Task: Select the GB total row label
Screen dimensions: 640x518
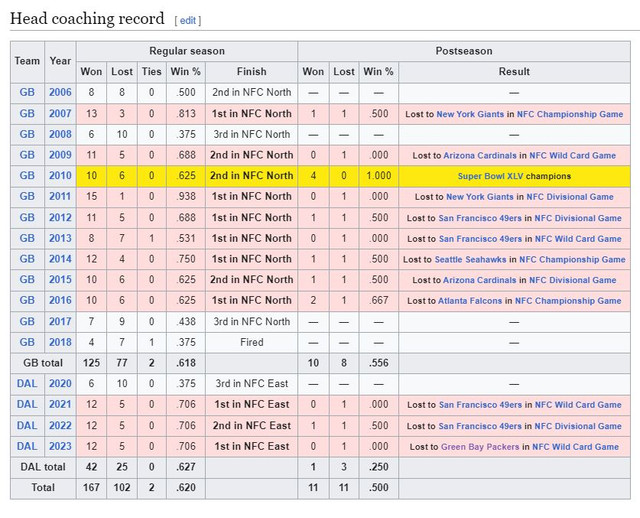Action: tap(43, 363)
